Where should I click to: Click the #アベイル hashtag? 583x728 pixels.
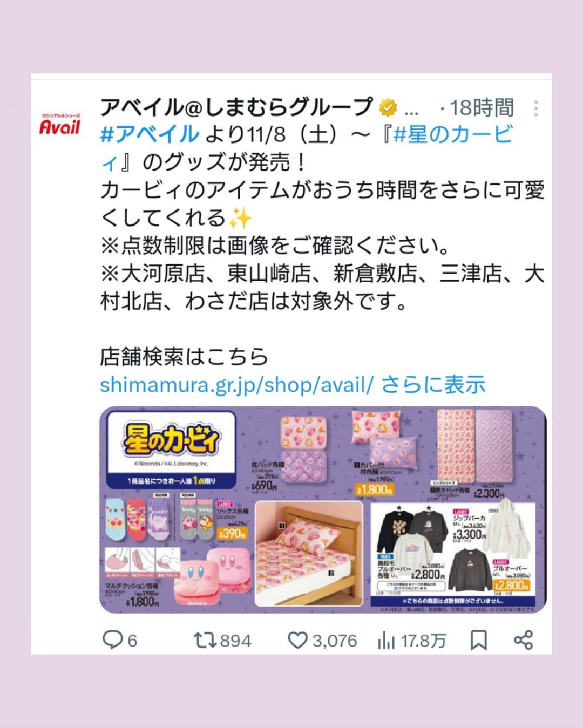[150, 134]
